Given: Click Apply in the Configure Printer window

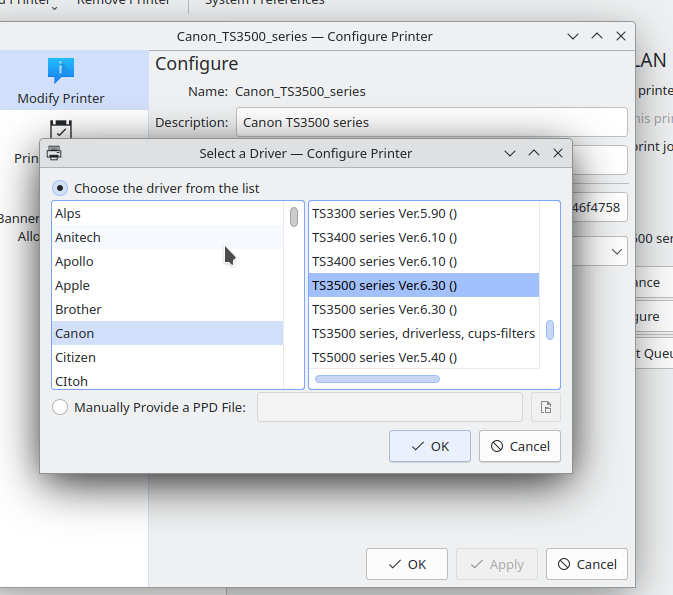Looking at the screenshot, I should click(x=497, y=564).
